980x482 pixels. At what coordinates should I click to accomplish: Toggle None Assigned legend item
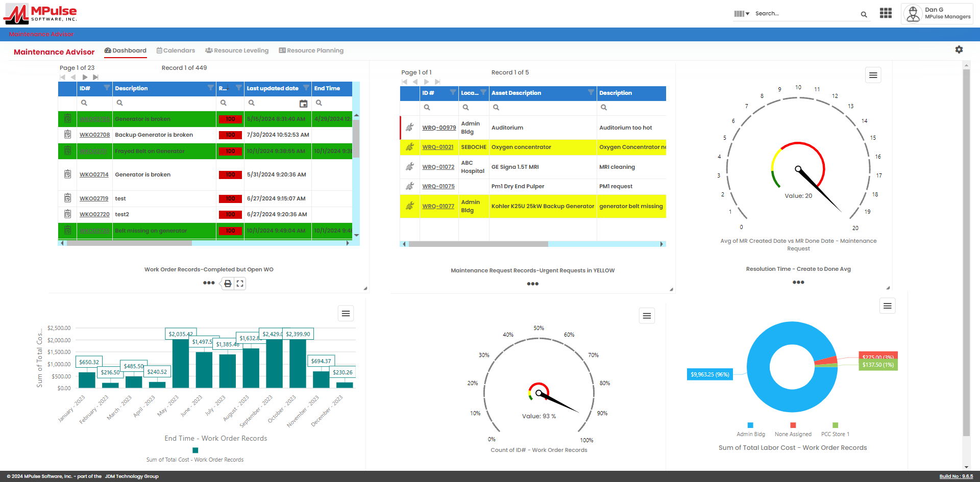tap(793, 429)
